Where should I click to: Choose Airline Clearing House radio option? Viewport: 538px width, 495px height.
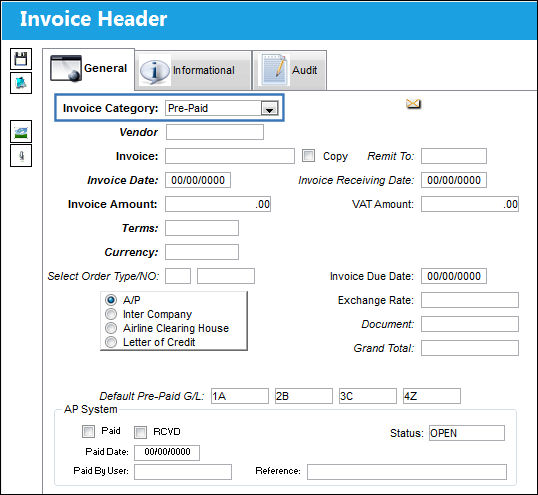[x=111, y=328]
